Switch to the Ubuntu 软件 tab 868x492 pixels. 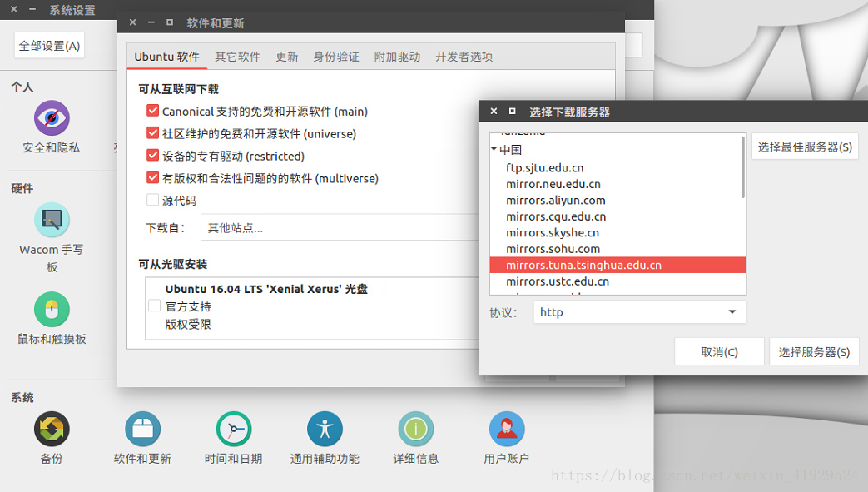coord(166,57)
